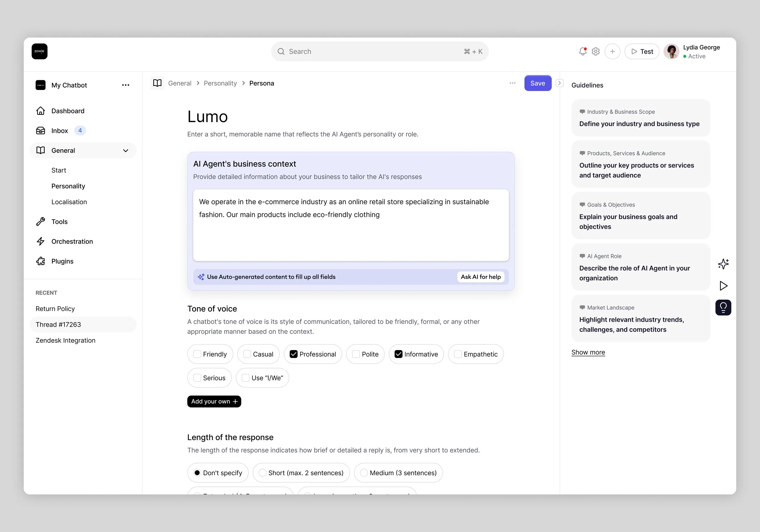Open settings via the gear icon
760x532 pixels.
[596, 52]
